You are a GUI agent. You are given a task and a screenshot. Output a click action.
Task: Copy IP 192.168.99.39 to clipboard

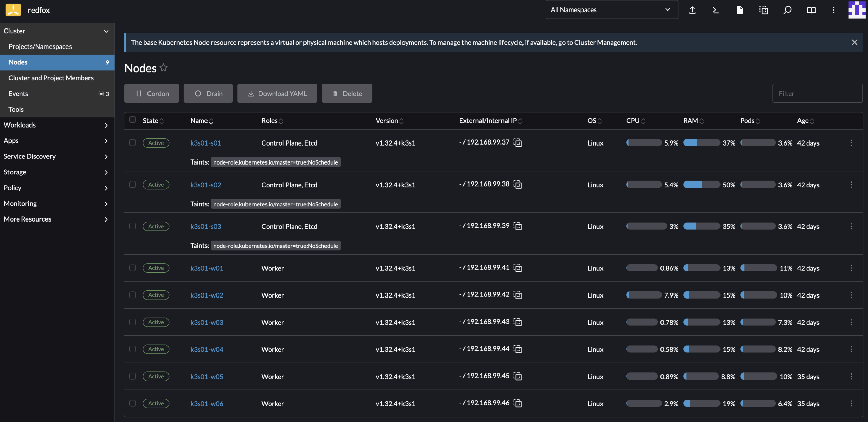pos(518,226)
